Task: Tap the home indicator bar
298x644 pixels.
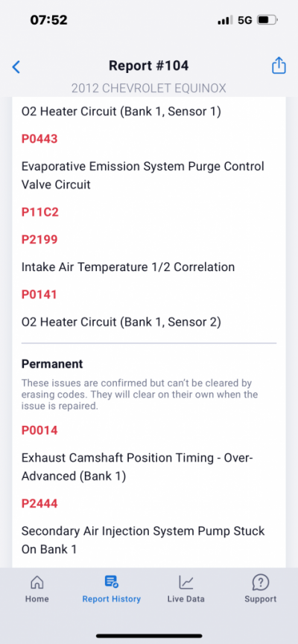Action: (149, 636)
